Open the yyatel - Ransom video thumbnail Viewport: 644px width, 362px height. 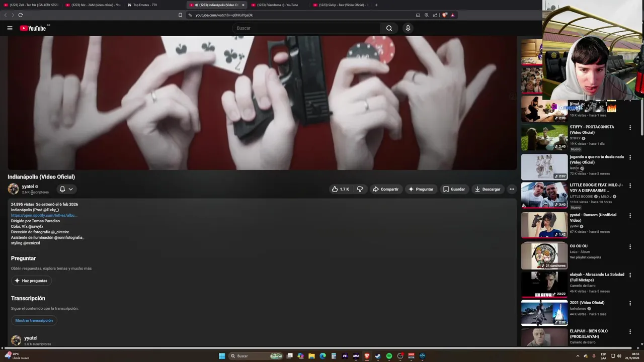click(x=544, y=225)
